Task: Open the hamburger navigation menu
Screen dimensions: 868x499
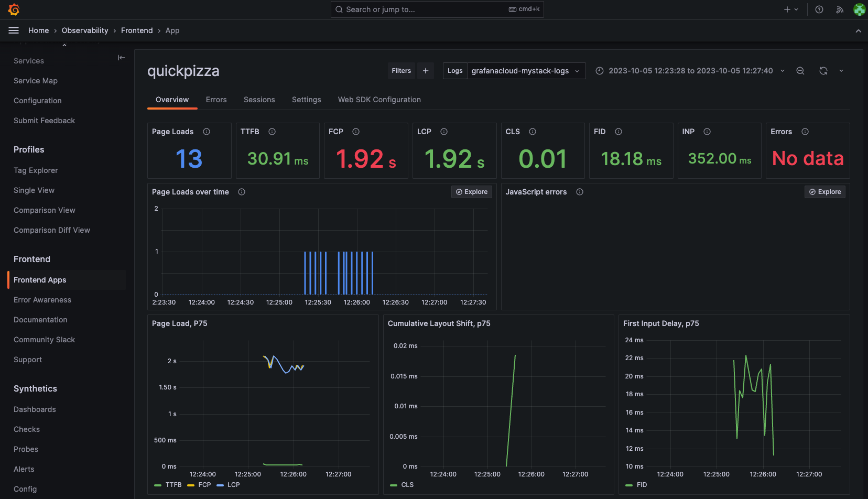Action: 14,30
